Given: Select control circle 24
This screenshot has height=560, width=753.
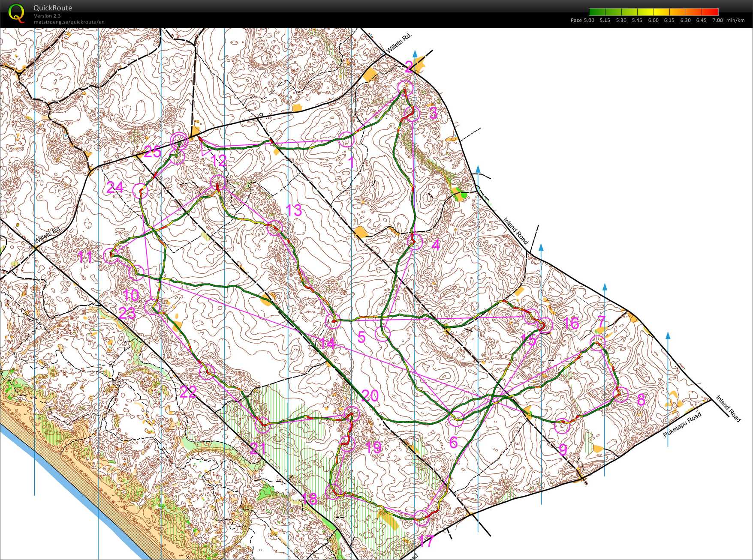Looking at the screenshot, I should point(140,191).
